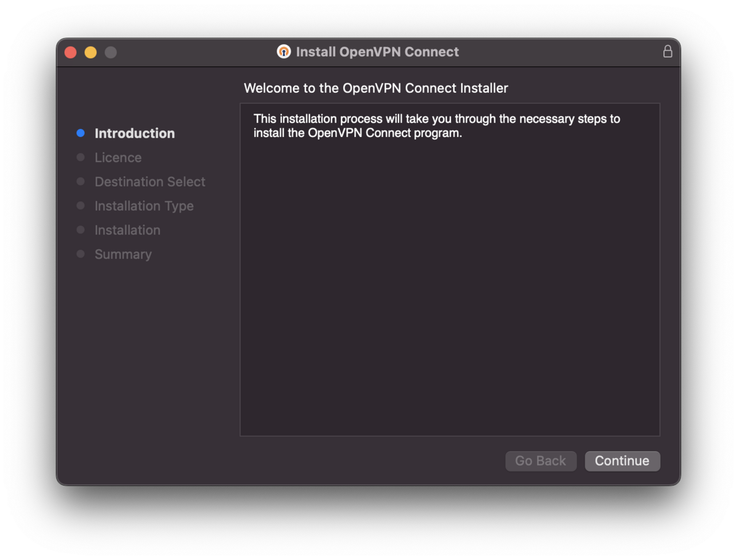Select the Installation Type step
This screenshot has height=560, width=737.
(144, 206)
